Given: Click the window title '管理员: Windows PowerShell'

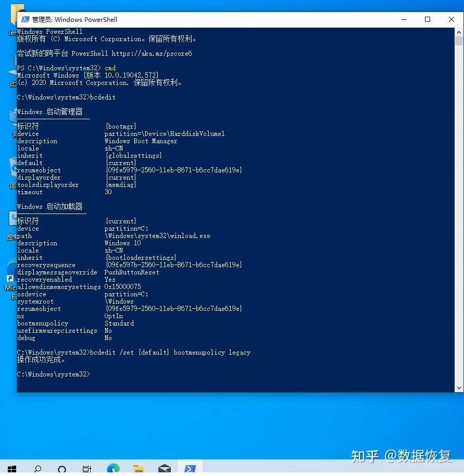Looking at the screenshot, I should point(74,20).
